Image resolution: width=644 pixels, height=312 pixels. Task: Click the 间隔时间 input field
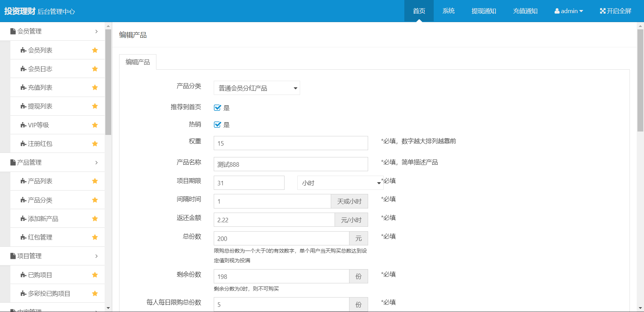(x=272, y=201)
